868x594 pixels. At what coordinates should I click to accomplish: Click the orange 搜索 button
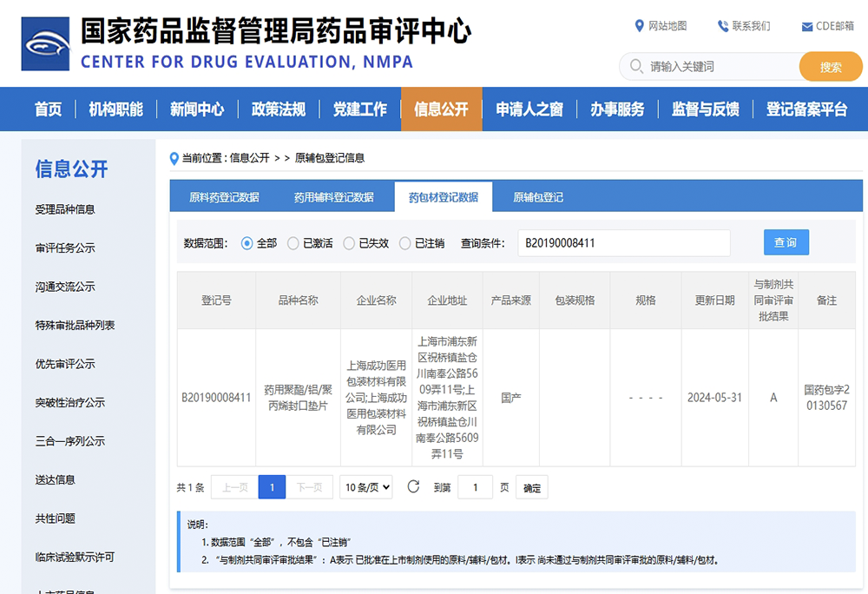[x=830, y=67]
